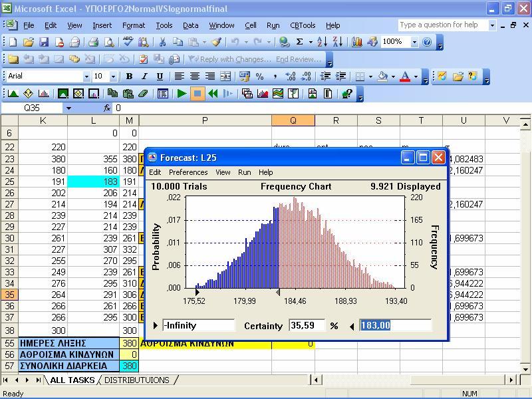Open View menu in Forecast window
The image size is (532, 399).
[x=223, y=172]
